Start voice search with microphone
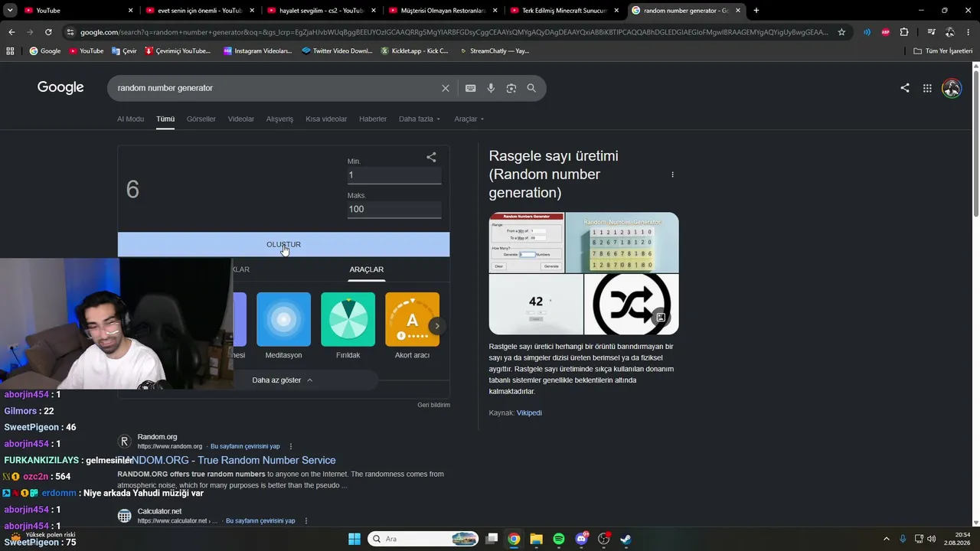The image size is (980, 551). click(491, 88)
